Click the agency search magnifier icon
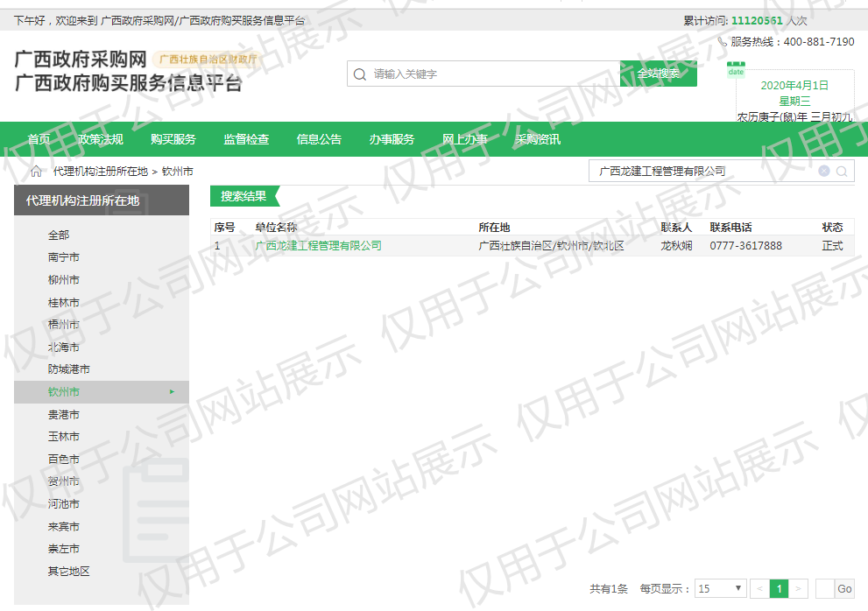The height and width of the screenshot is (611, 868). coord(842,172)
